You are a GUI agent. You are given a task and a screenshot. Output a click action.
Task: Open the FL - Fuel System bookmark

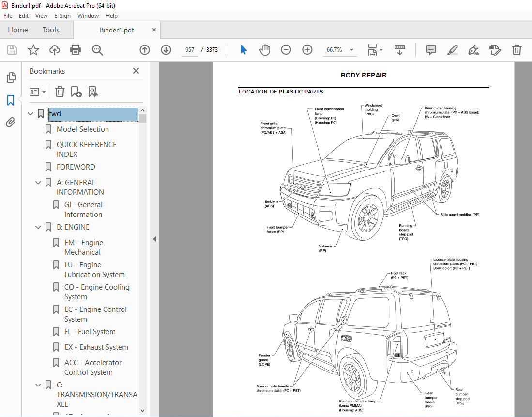coord(90,332)
